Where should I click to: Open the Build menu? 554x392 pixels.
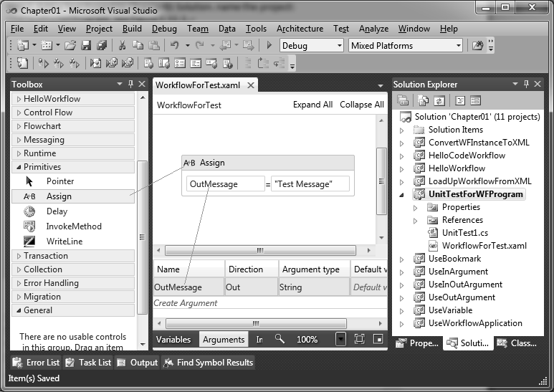point(132,29)
